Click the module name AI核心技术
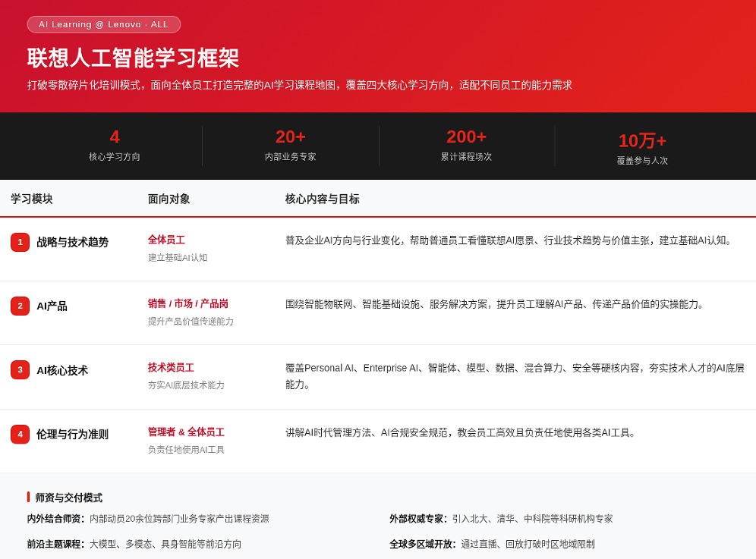The image size is (756, 559). (x=62, y=370)
